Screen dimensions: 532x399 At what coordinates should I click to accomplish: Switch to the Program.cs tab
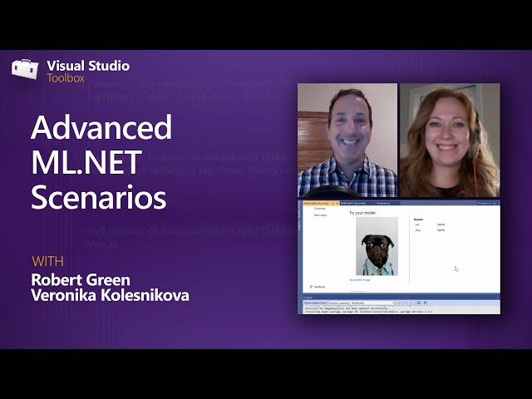click(x=384, y=203)
